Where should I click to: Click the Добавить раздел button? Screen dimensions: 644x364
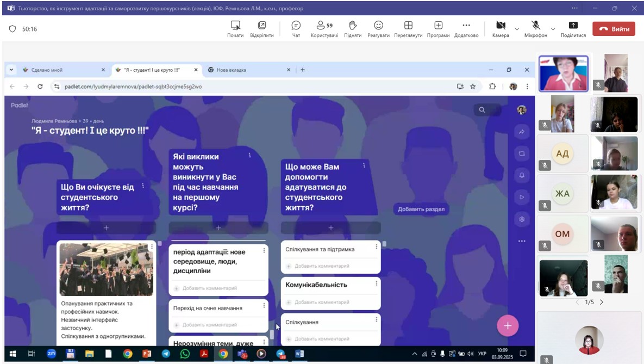421,209
